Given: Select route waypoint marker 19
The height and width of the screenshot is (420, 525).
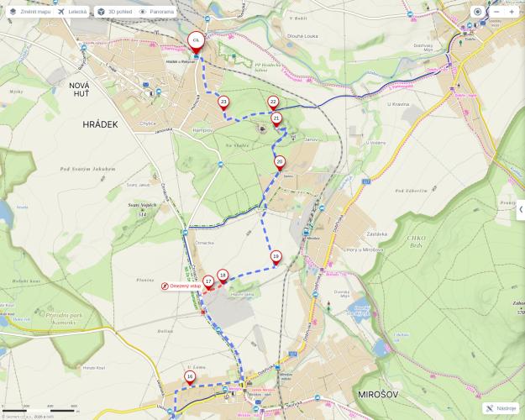Looking at the screenshot, I should (x=276, y=256).
